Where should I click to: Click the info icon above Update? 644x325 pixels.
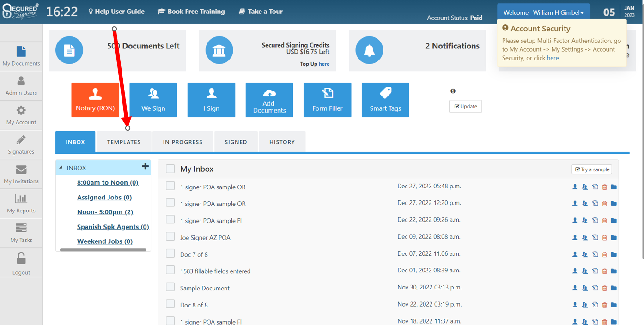coord(453,91)
